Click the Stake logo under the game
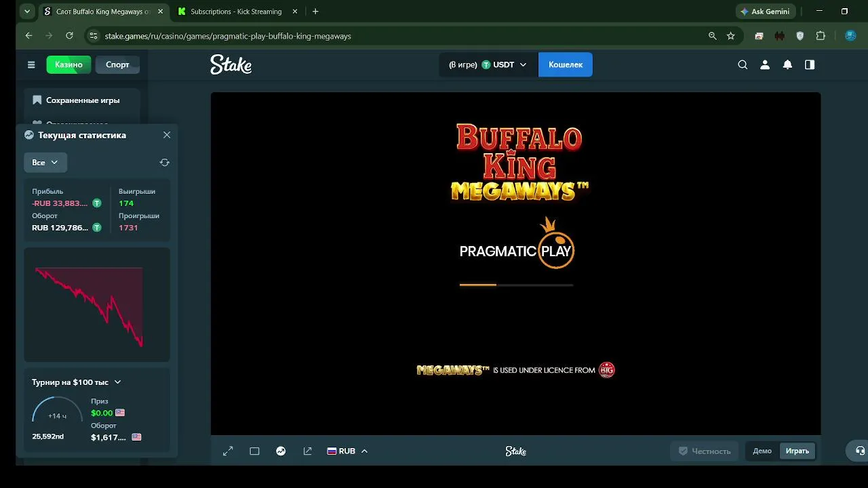 [x=516, y=451]
